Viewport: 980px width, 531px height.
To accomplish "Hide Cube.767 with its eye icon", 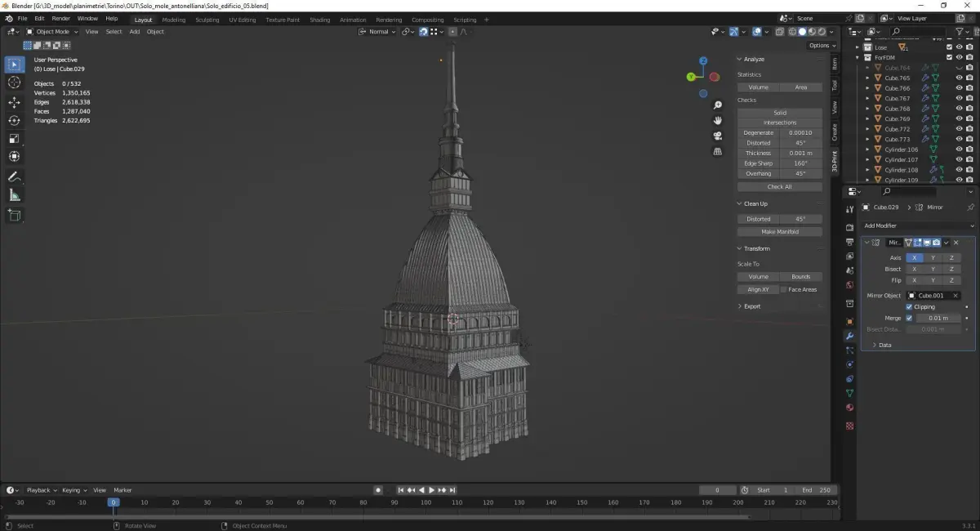I will tap(960, 98).
